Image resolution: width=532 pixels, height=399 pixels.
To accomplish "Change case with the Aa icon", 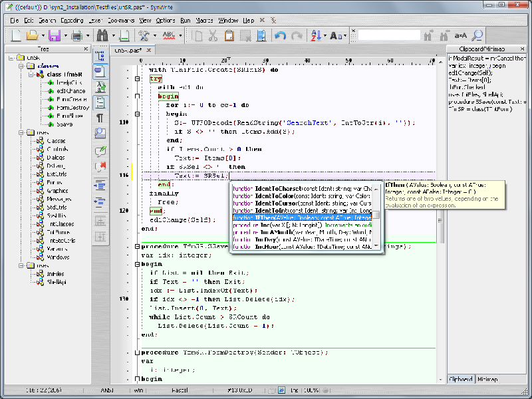I will (336, 35).
